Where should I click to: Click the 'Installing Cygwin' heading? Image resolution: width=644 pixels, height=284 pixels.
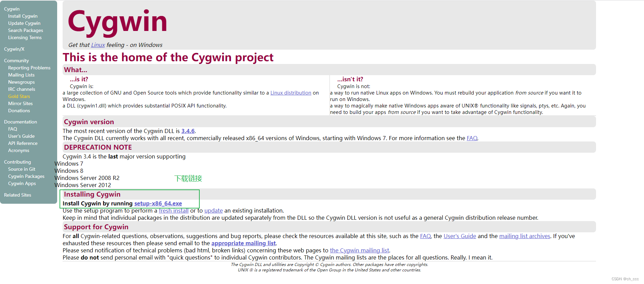pos(92,194)
